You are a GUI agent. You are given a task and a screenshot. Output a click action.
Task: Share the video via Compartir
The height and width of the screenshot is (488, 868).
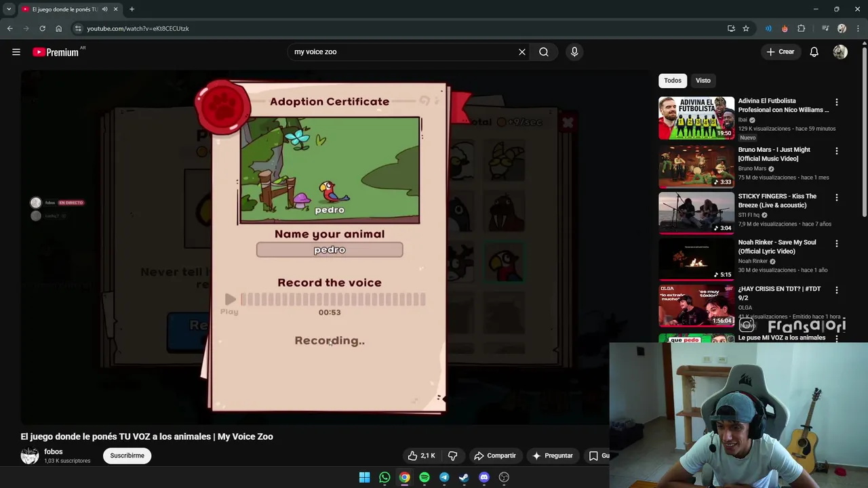(x=495, y=455)
